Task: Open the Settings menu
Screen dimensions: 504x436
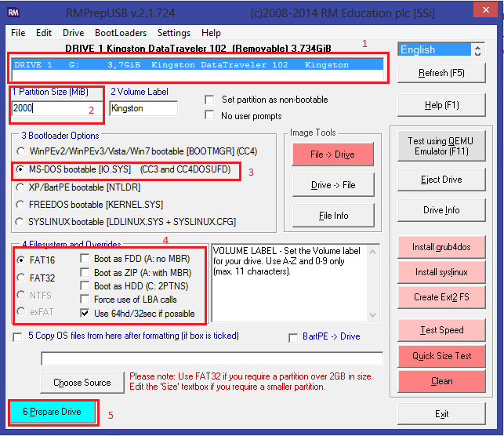Action: [x=173, y=33]
